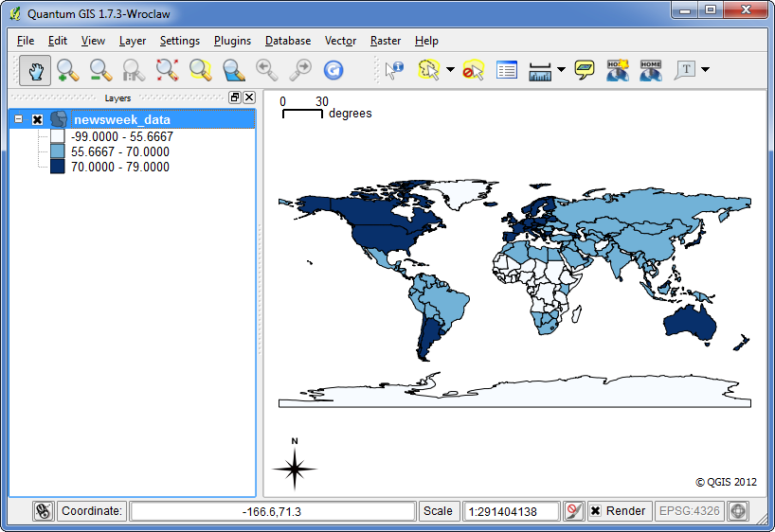Open the View menu
The image size is (775, 532).
click(93, 41)
